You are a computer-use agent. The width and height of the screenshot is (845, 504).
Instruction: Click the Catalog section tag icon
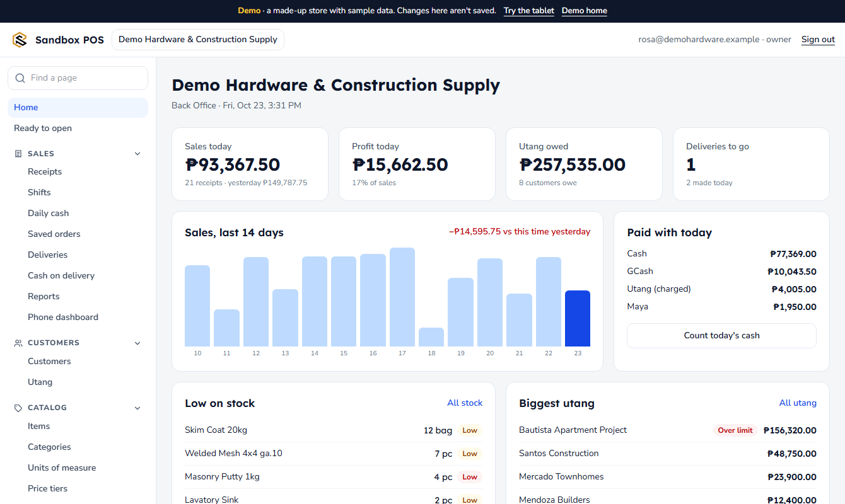tap(18, 408)
